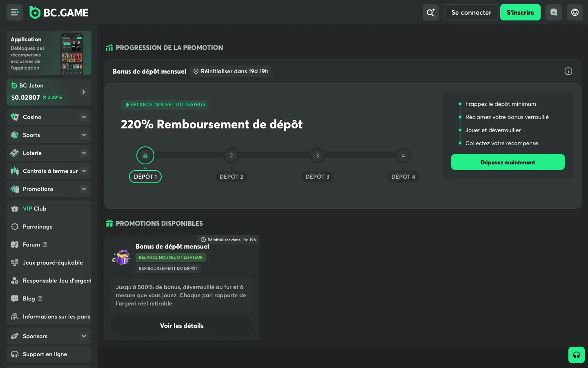Select step 3 on deposit progress bar

(317, 155)
